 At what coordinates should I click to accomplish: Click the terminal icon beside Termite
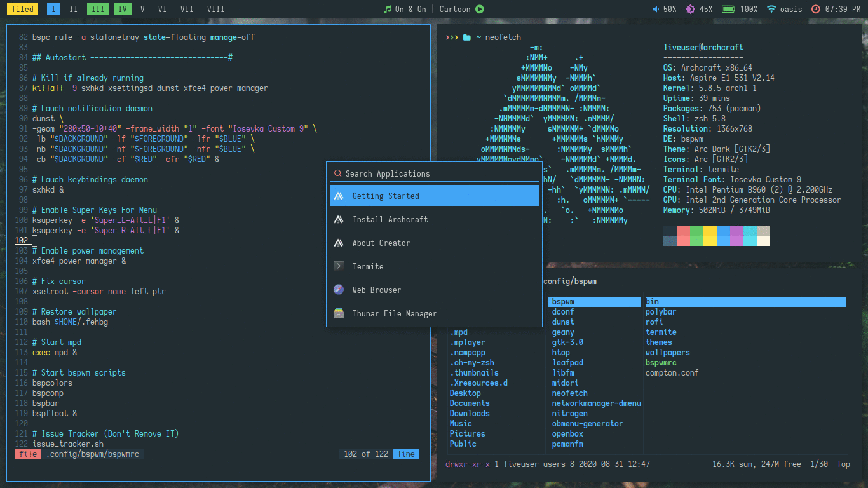(x=339, y=266)
